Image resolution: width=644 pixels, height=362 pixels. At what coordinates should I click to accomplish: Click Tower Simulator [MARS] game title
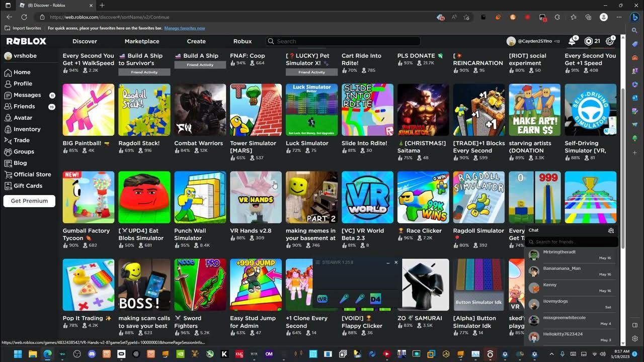click(x=253, y=147)
